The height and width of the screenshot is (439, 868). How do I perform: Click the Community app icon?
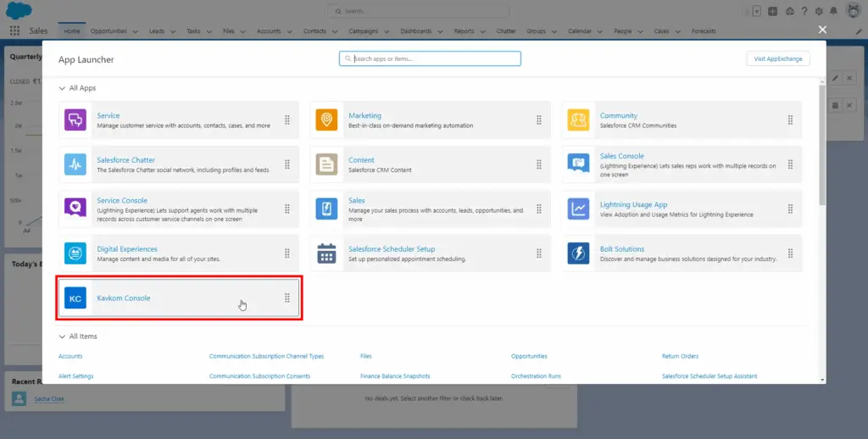[578, 120]
